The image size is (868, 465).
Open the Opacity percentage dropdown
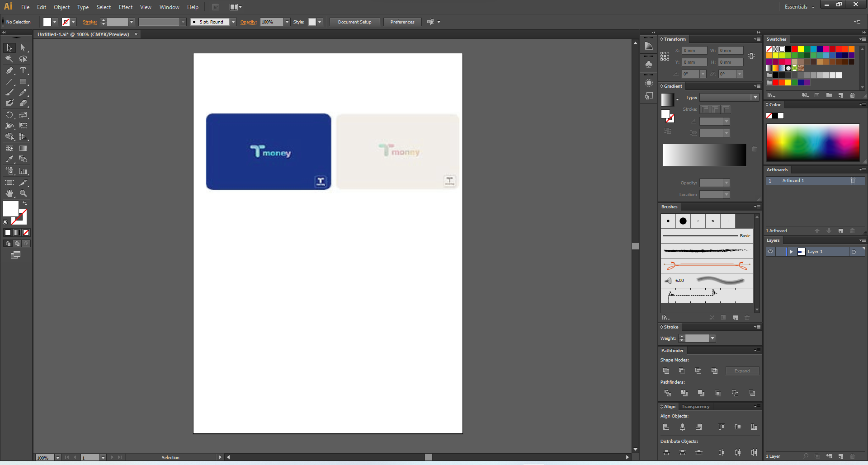coord(287,22)
